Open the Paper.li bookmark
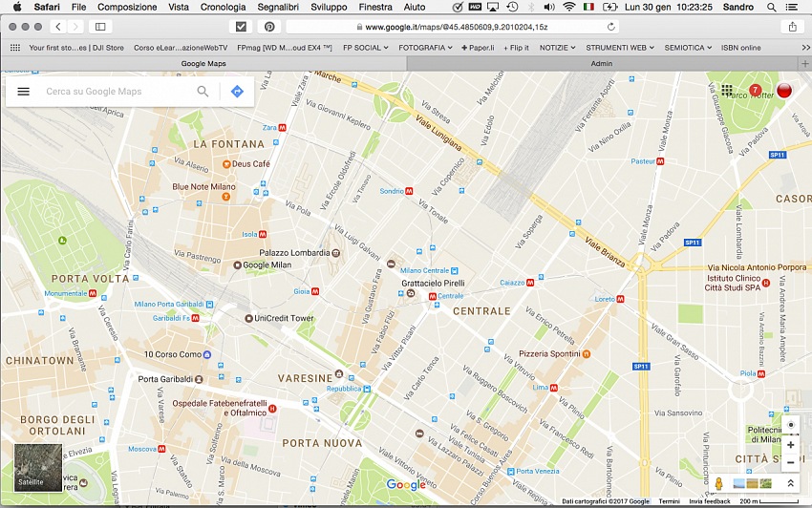812x508 pixels. 478,48
